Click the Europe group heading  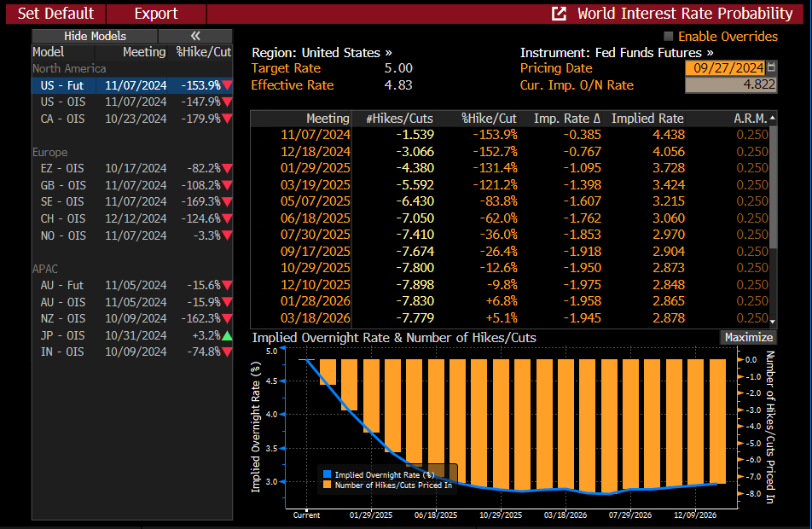point(49,153)
